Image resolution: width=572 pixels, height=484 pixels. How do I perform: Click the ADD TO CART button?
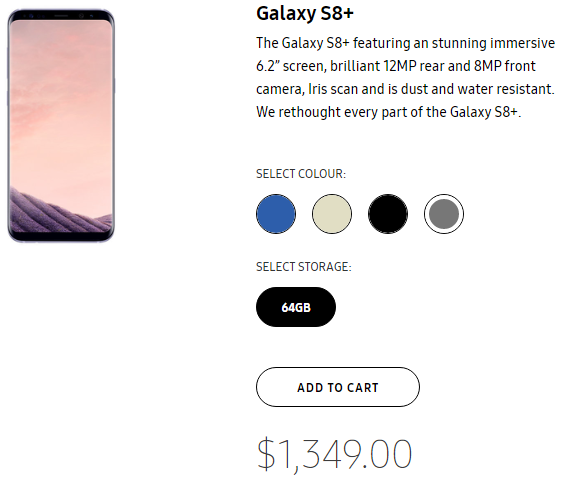click(x=338, y=387)
